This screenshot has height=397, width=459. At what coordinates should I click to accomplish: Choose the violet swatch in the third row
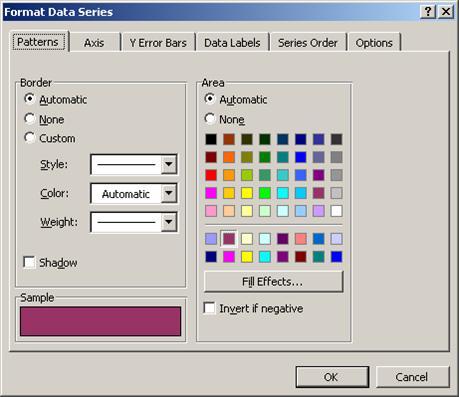pyautogui.click(x=319, y=175)
